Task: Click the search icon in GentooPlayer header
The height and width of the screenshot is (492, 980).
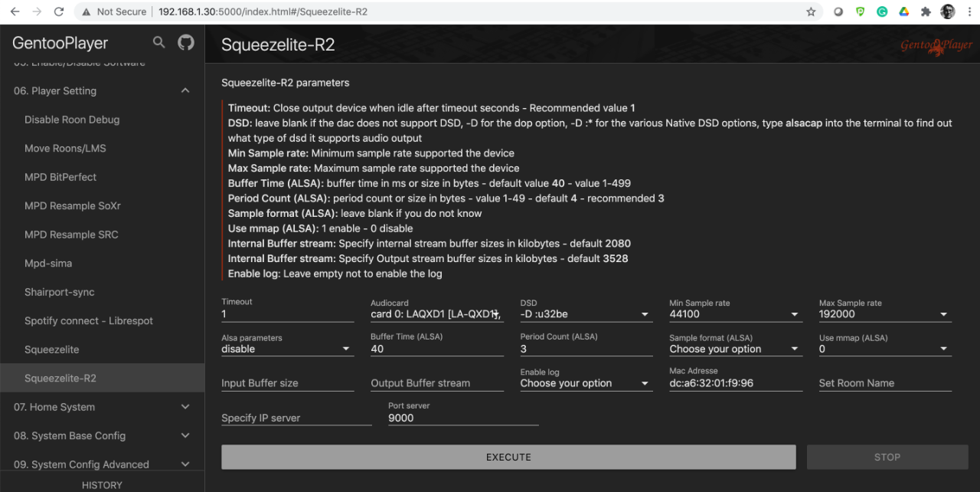Action: (158, 43)
